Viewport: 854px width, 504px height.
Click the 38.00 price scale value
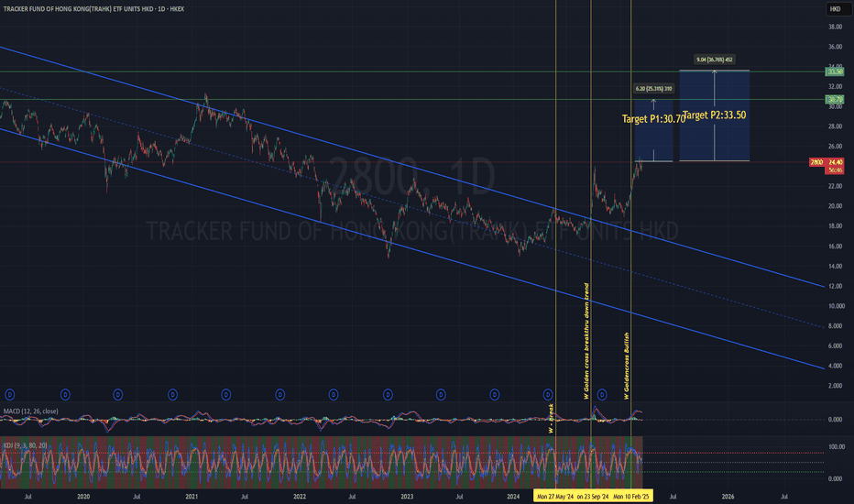(835, 27)
